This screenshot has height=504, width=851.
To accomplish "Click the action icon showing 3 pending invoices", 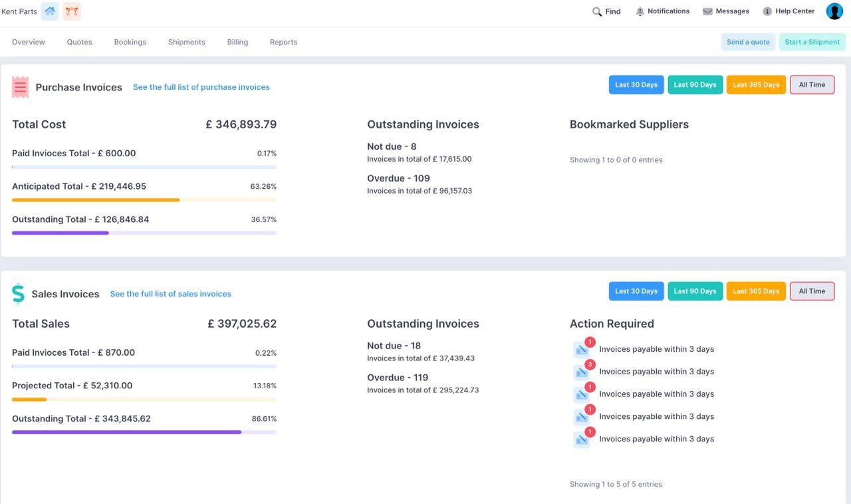I will pyautogui.click(x=582, y=371).
